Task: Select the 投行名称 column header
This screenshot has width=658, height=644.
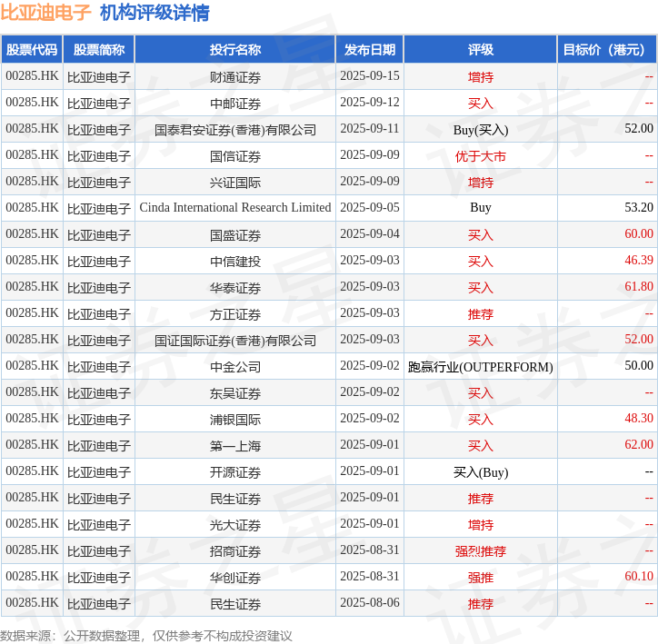Action: (235, 49)
